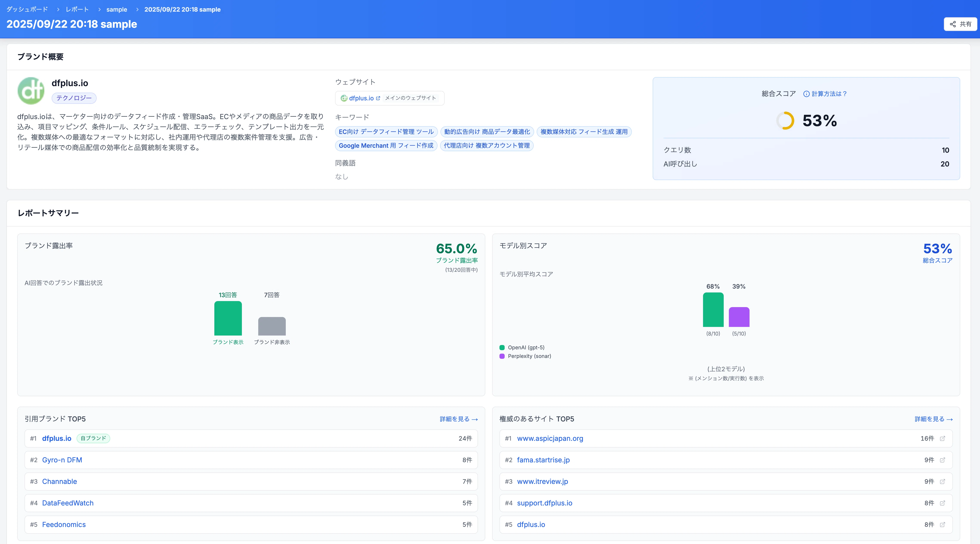Image resolution: width=980 pixels, height=544 pixels.
Task: Open the Channable brand entry
Action: pyautogui.click(x=59, y=482)
